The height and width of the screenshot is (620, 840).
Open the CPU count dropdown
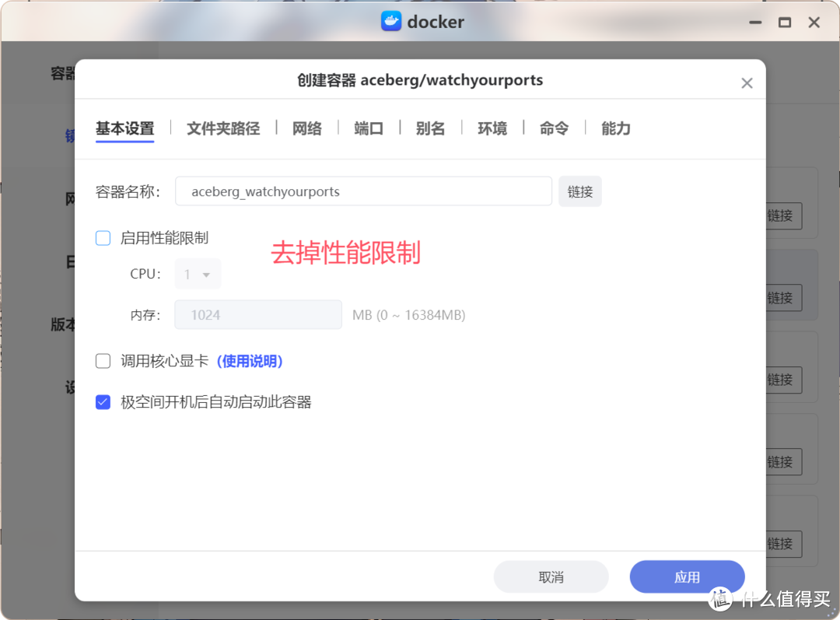(198, 274)
